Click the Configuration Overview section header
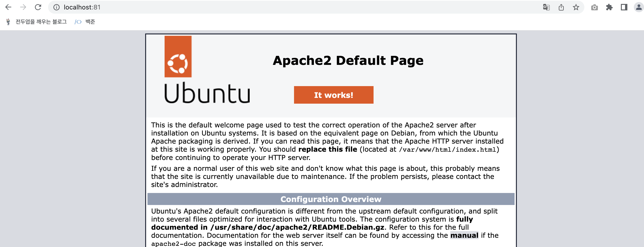644x247 pixels. [331, 199]
